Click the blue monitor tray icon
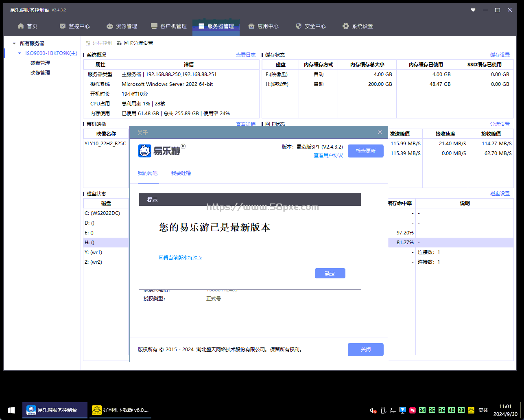The height and width of the screenshot is (420, 524). (x=403, y=410)
